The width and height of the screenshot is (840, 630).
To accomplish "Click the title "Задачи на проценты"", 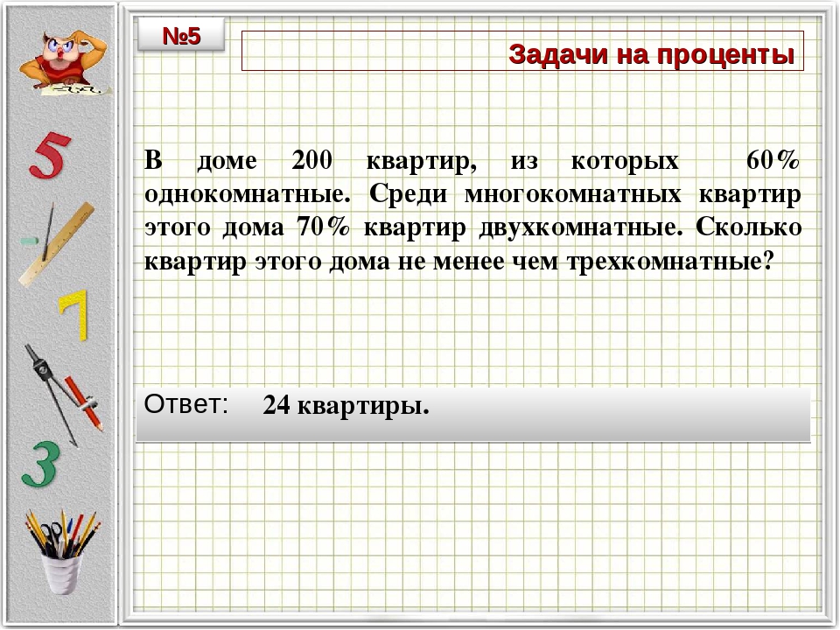I will [651, 54].
